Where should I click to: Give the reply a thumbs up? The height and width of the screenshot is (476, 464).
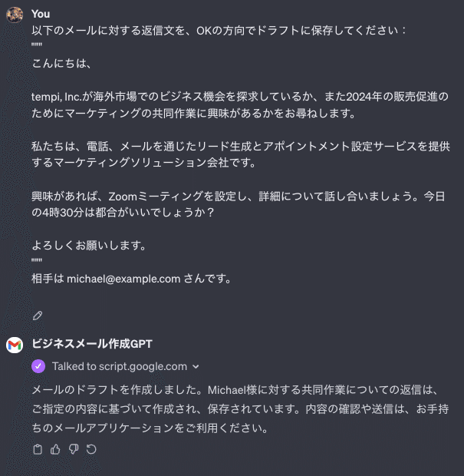55,449
